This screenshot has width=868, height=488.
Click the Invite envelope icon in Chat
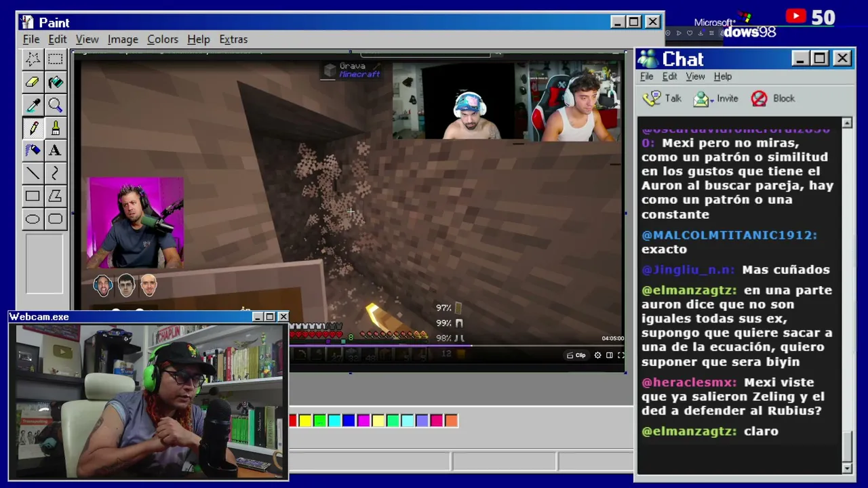click(701, 99)
